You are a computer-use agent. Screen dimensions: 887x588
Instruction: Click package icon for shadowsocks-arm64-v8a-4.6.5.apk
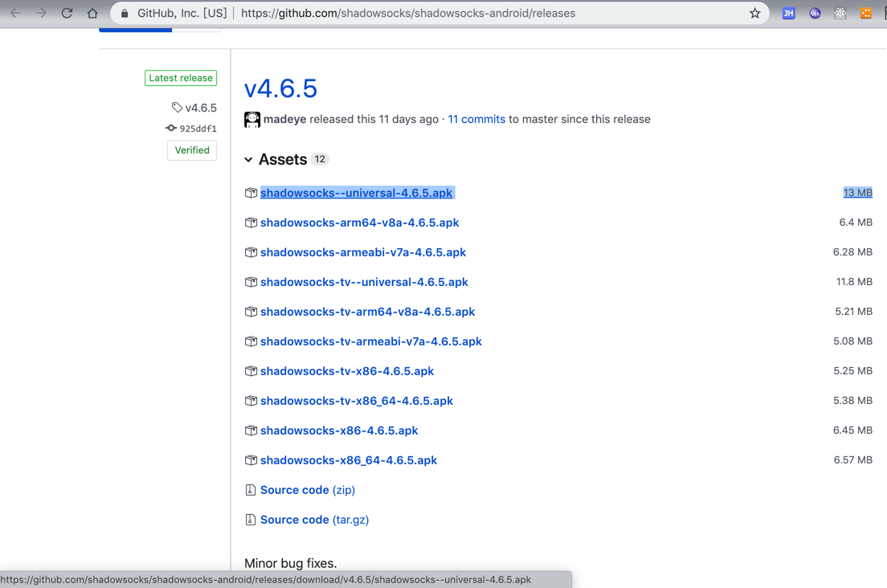[x=251, y=223]
